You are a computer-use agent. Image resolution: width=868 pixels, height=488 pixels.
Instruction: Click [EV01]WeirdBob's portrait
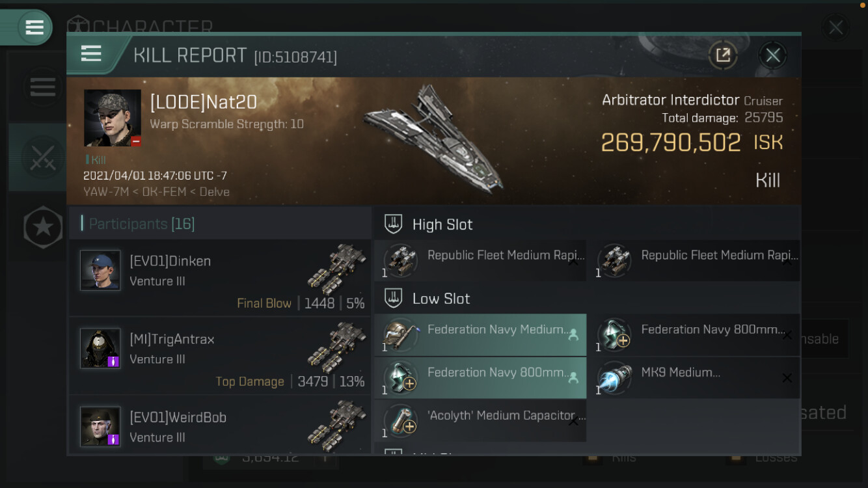tap(100, 426)
